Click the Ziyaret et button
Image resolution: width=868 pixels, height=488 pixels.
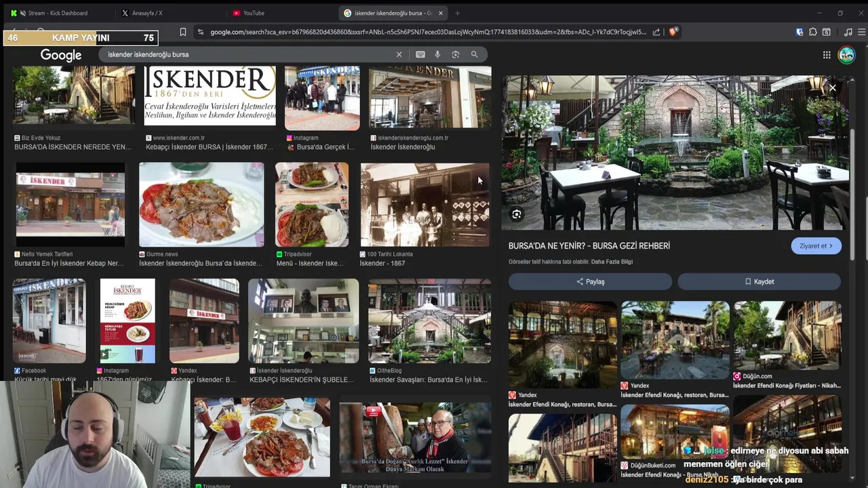[816, 246]
